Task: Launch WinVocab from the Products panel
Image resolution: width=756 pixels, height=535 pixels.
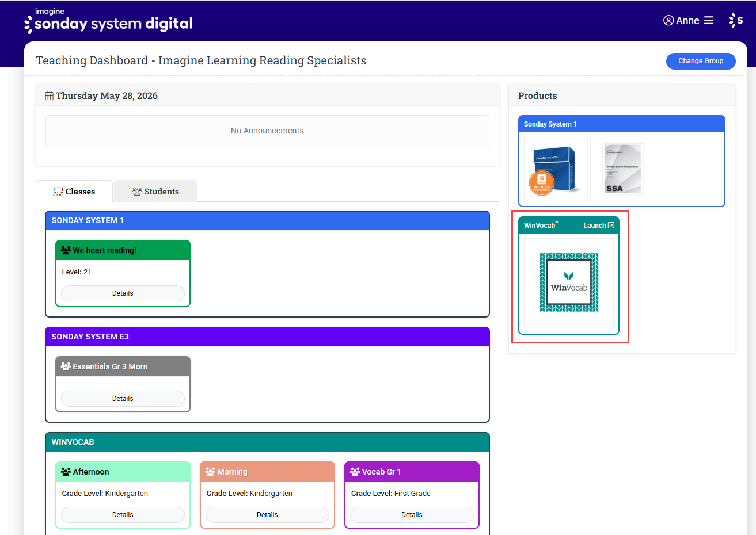Action: click(x=599, y=226)
